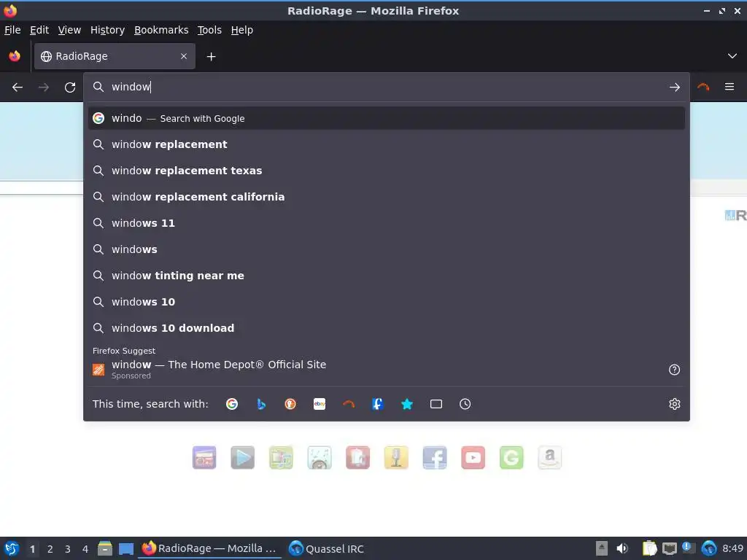Search history using the clock icon

(x=465, y=404)
